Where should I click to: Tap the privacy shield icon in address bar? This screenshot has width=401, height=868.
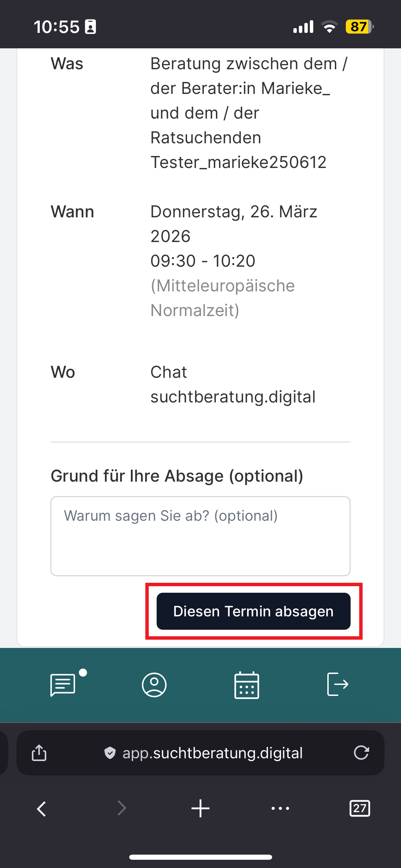tap(110, 753)
